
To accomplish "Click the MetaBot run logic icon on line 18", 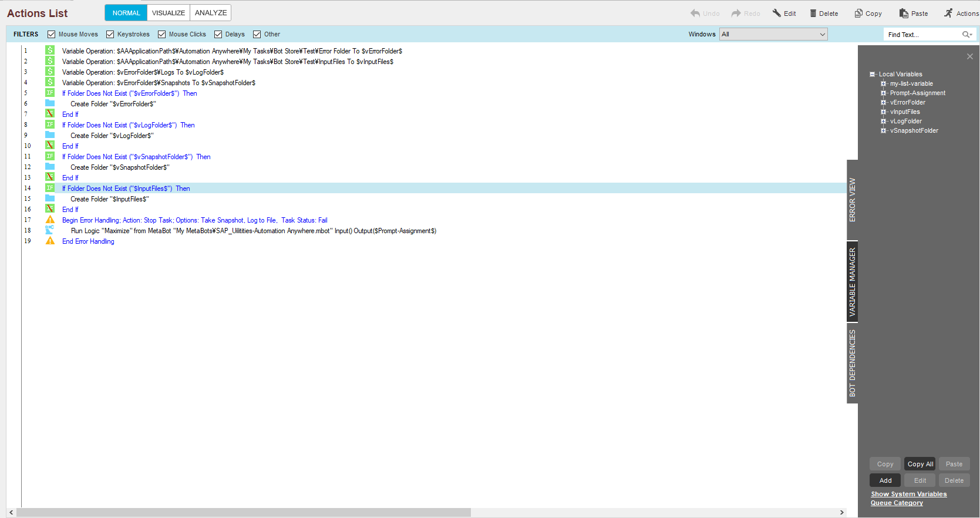I will pyautogui.click(x=50, y=230).
